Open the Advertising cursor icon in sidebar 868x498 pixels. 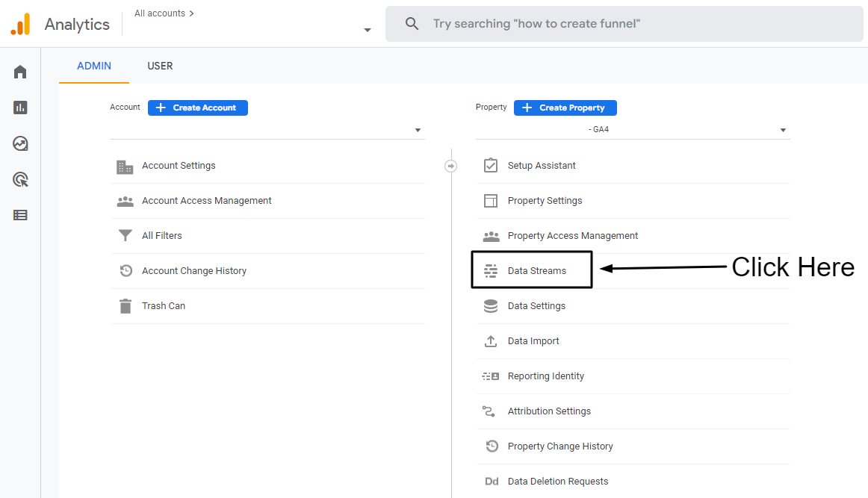[20, 179]
